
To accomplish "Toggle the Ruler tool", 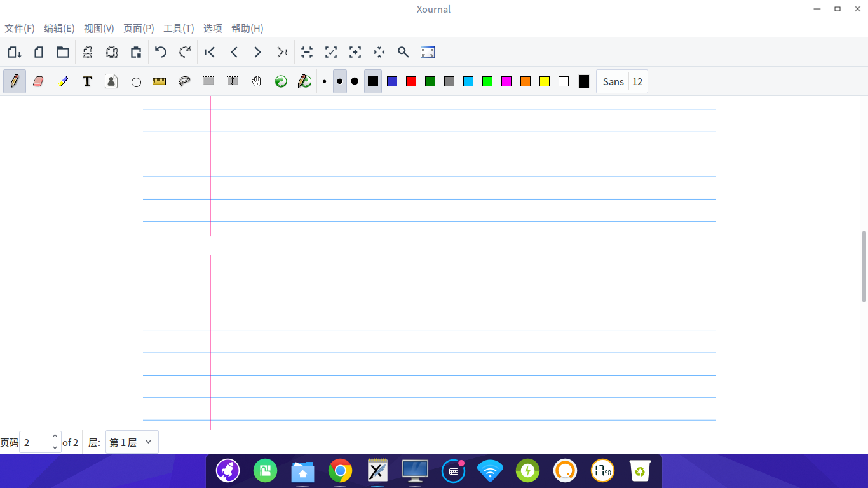I will point(159,81).
